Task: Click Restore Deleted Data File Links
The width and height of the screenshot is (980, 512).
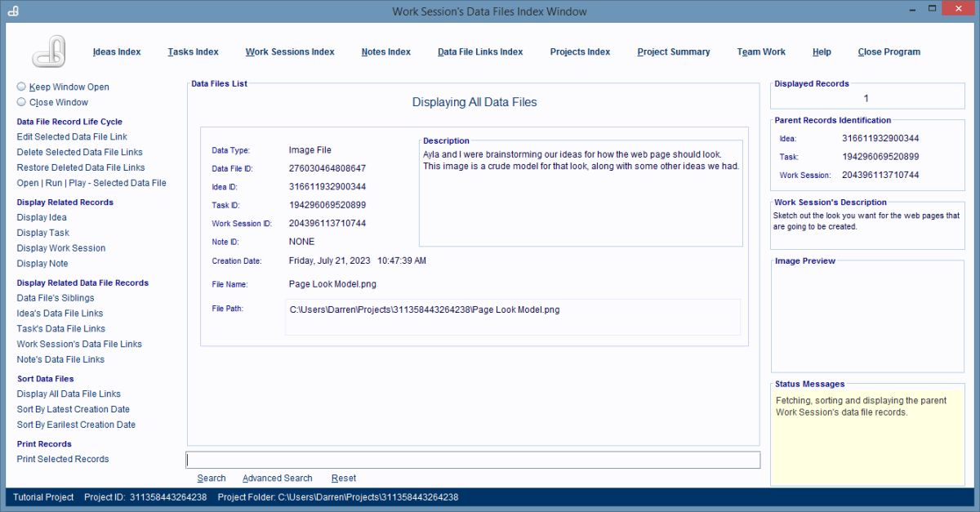Action: click(81, 167)
